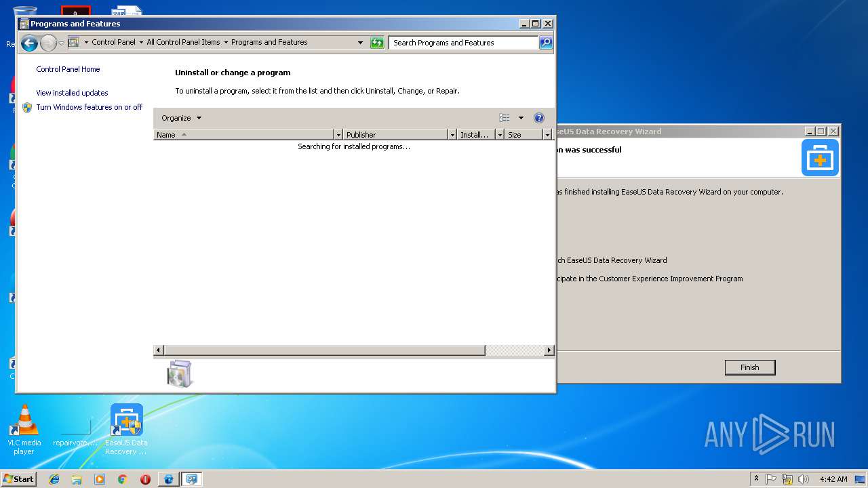
Task: Click the horizontal scrollbar left arrow
Action: pyautogui.click(x=159, y=350)
